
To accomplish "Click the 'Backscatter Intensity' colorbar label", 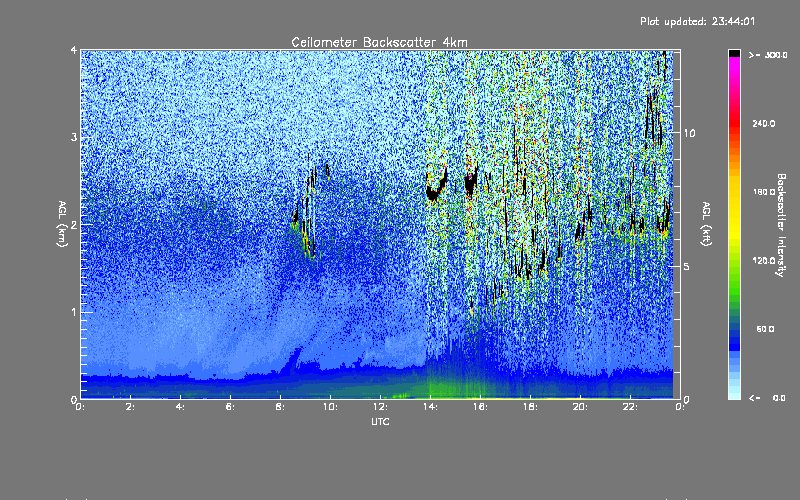I will click(781, 225).
